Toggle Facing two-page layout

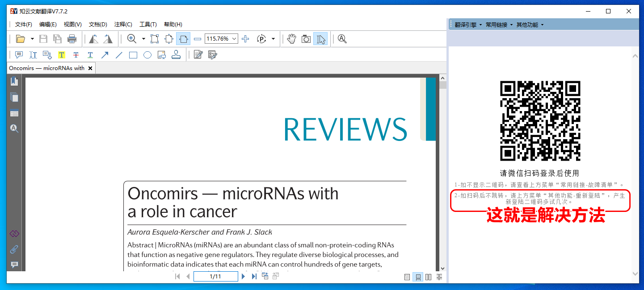(x=429, y=277)
